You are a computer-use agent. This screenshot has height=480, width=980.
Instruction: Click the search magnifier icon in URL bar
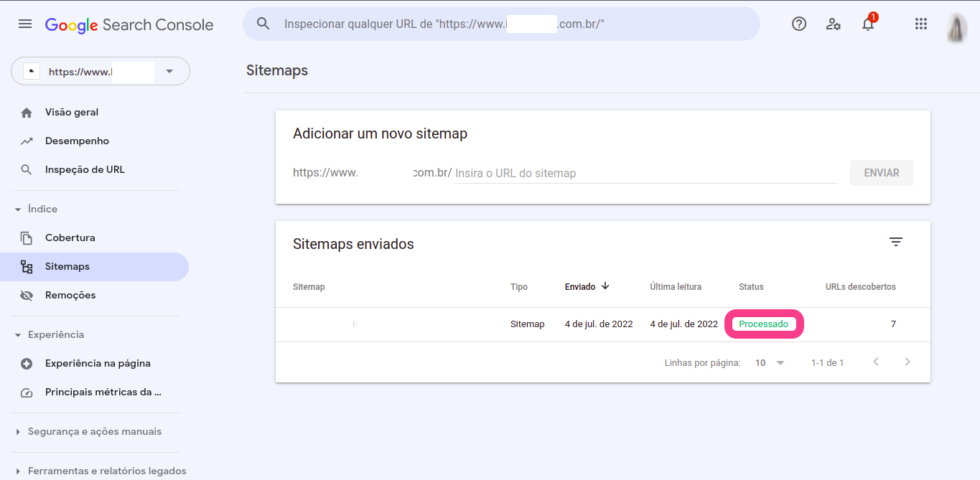point(263,24)
